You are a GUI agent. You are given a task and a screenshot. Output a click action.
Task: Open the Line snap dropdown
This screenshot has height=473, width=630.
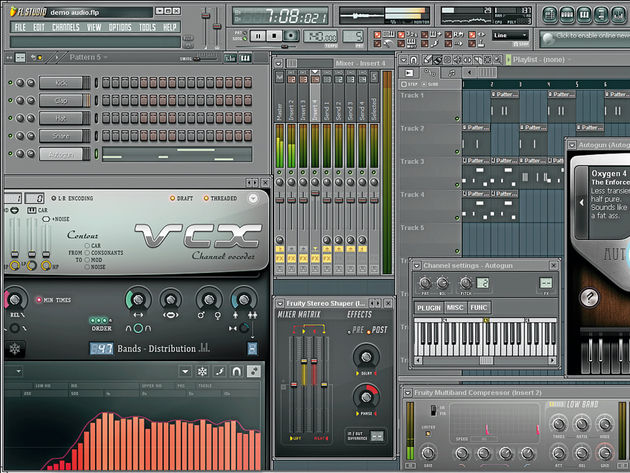pyautogui.click(x=510, y=35)
